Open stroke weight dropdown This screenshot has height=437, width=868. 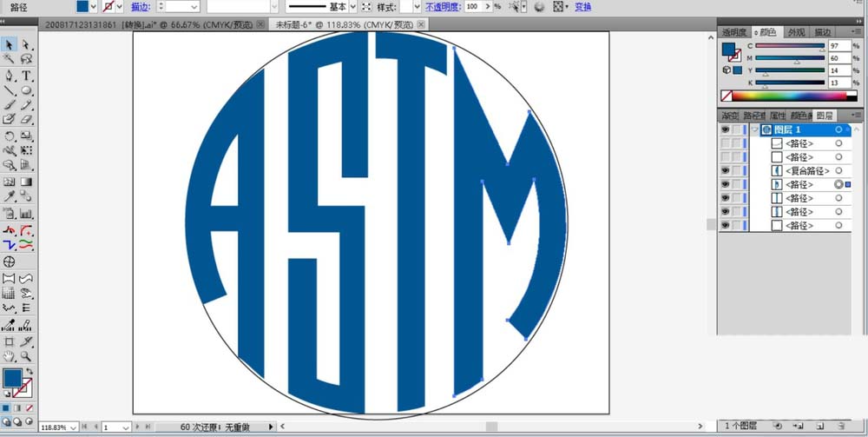point(194,7)
